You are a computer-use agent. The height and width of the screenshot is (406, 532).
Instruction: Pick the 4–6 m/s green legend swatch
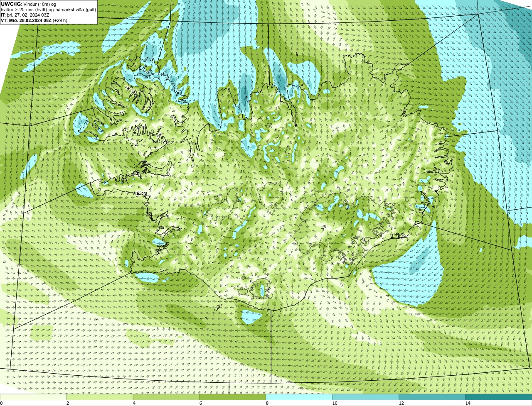[166, 397]
